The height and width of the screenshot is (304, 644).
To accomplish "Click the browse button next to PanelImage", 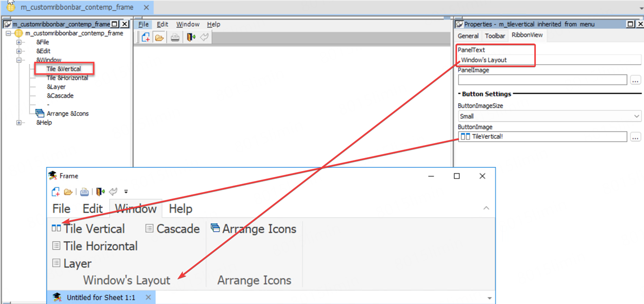I will pyautogui.click(x=635, y=80).
